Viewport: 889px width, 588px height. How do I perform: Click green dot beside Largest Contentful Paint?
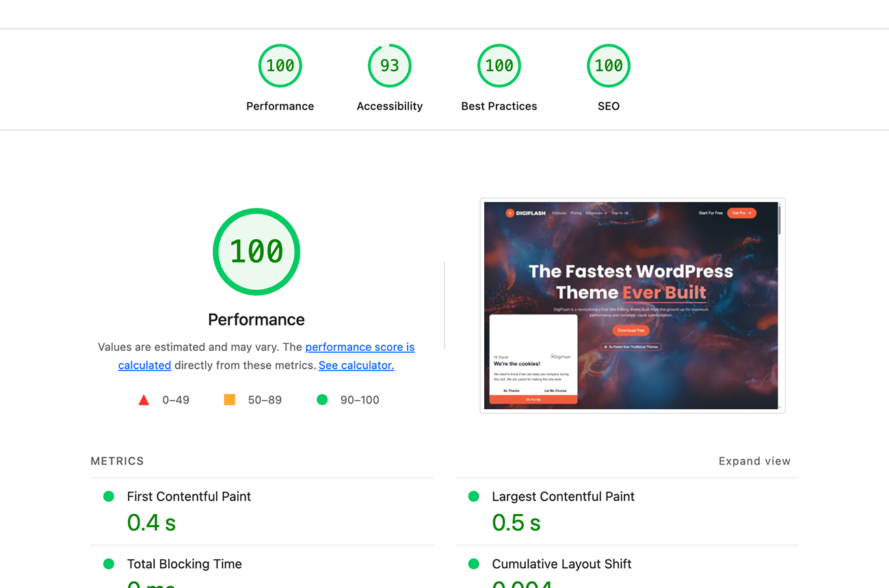(x=473, y=496)
